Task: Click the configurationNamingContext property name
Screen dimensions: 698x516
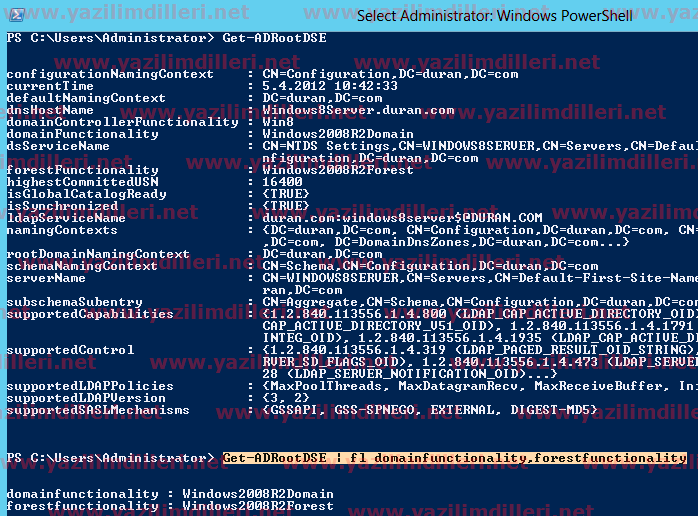Action: coord(82,74)
